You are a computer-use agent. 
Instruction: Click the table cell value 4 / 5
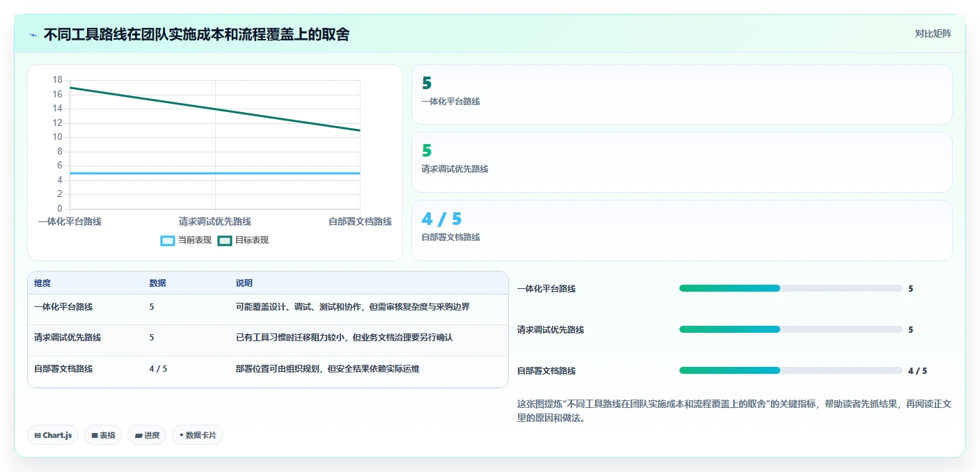158,369
